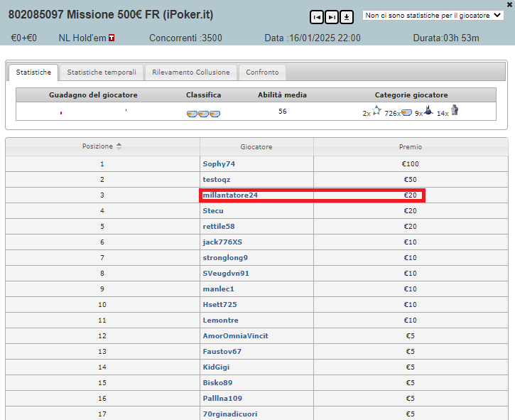The height and width of the screenshot is (420, 515).
Task: Click the download tournament icon
Action: click(347, 17)
